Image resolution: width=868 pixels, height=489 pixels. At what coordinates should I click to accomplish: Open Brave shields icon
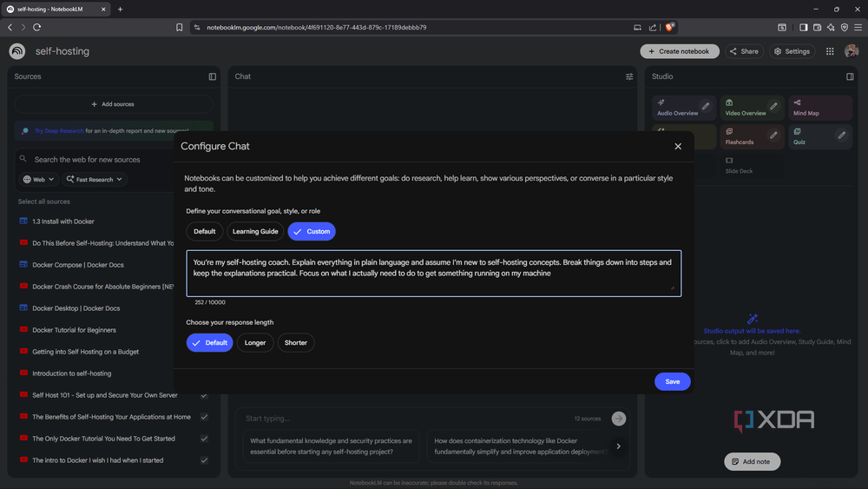(669, 27)
